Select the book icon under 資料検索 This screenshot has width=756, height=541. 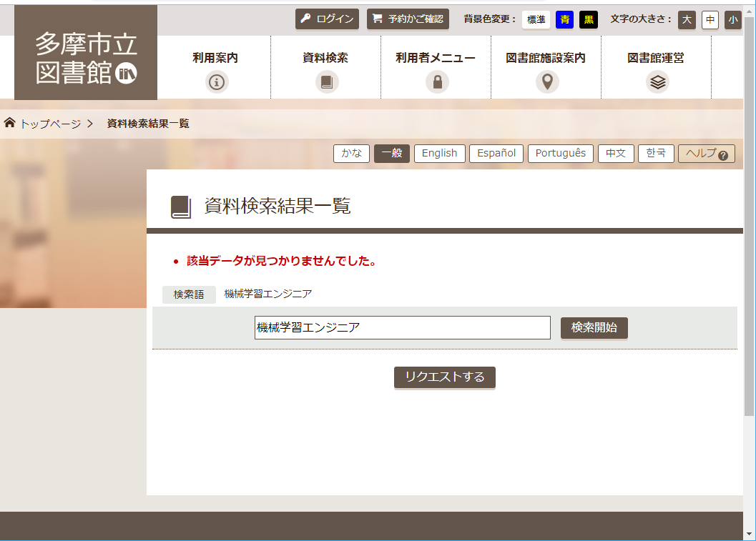325,81
